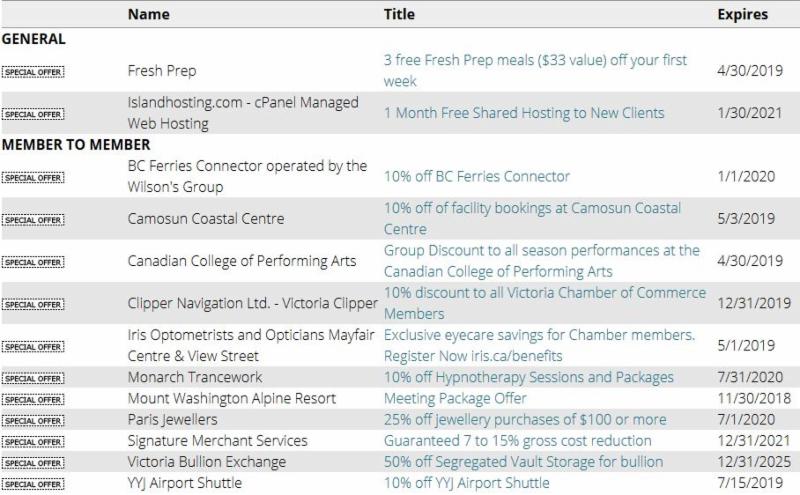The width and height of the screenshot is (800, 495).
Task: Open 10% off Hypnotherapy Sessions and Packages
Action: click(528, 378)
